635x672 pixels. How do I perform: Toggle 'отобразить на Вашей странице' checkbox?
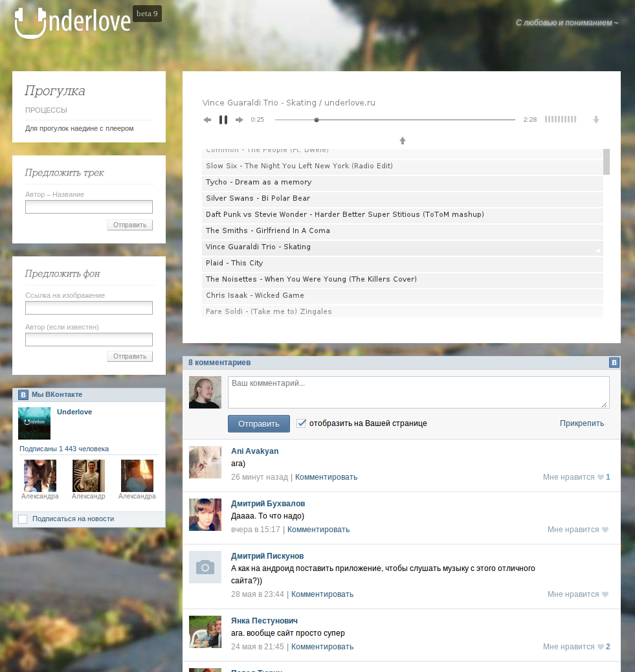[x=301, y=423]
